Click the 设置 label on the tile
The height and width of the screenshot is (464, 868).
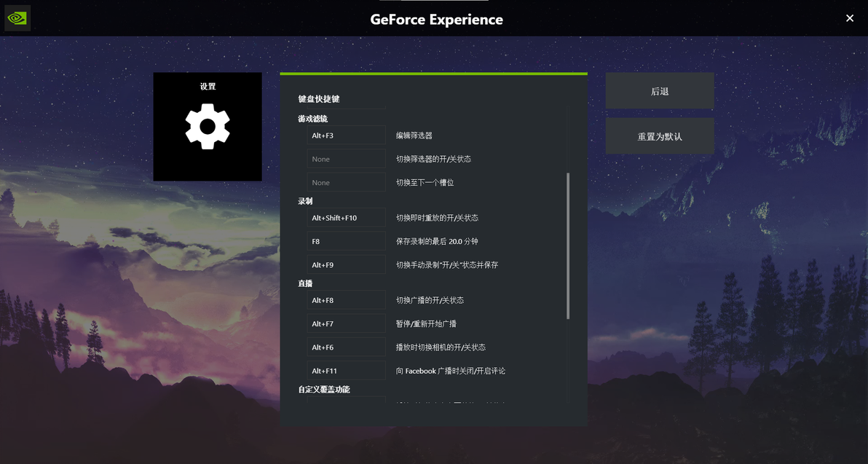point(208,87)
